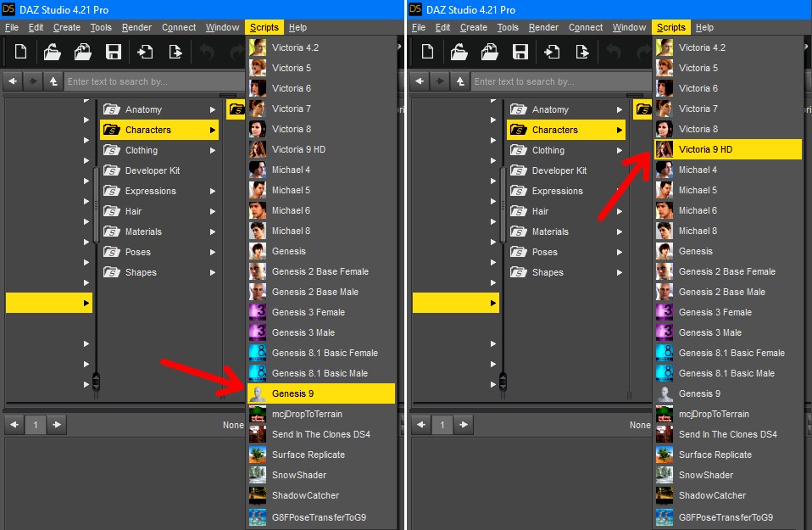Viewport: 812px width, 530px height.
Task: Click Export icon in left window toolbar
Action: point(175,51)
